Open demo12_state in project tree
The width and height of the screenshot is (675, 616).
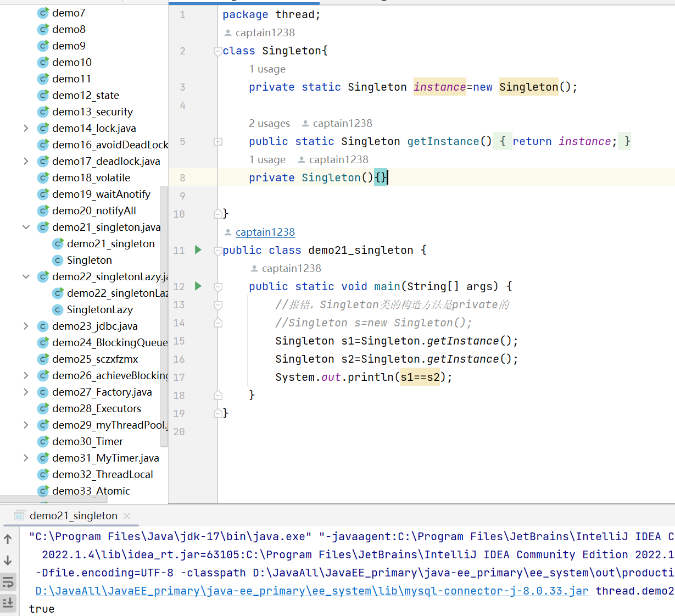(85, 95)
